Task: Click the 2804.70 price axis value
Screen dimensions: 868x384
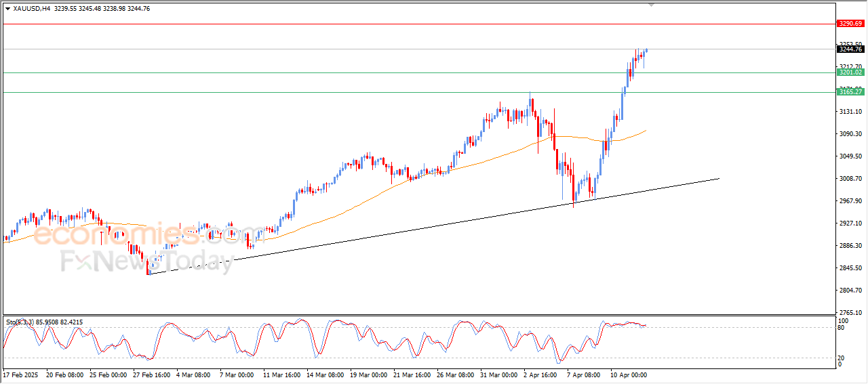Action: (850, 291)
